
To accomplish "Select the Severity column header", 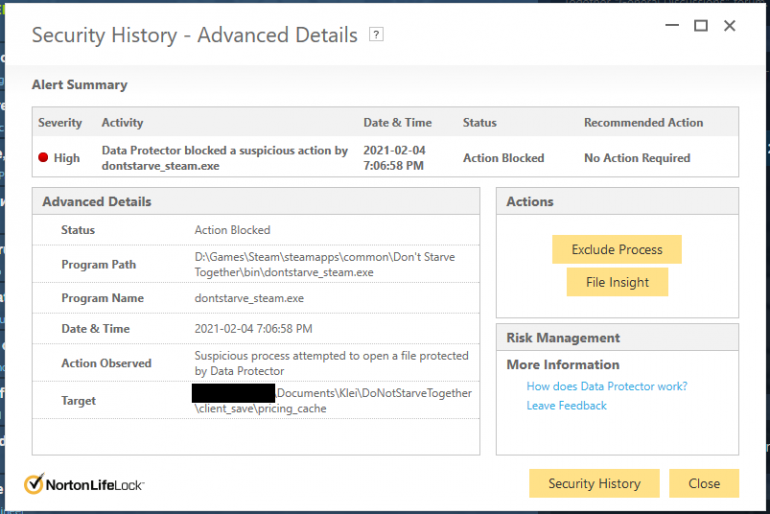I will coord(60,123).
